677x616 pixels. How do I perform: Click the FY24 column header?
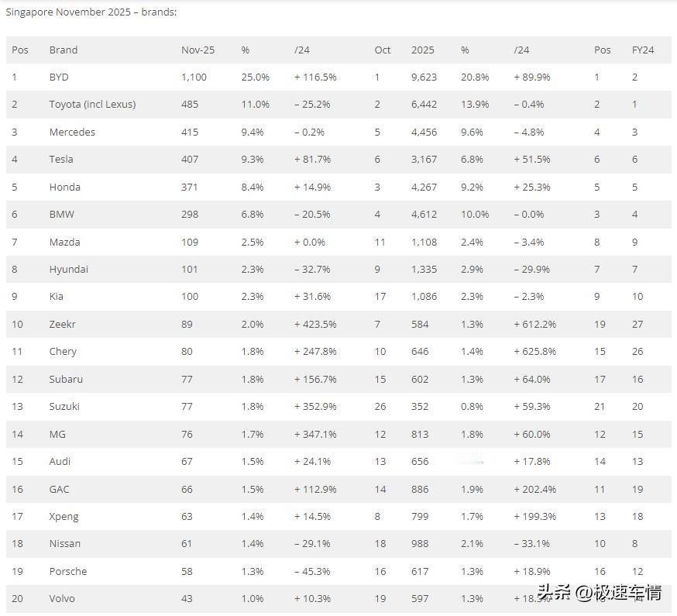tap(643, 50)
